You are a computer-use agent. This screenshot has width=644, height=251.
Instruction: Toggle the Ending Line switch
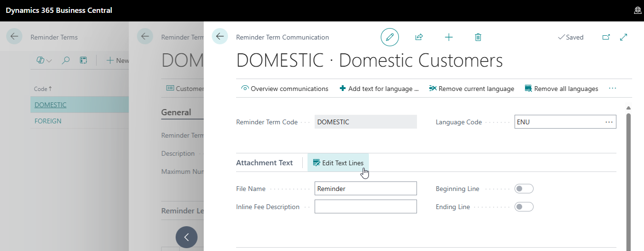coord(524,207)
